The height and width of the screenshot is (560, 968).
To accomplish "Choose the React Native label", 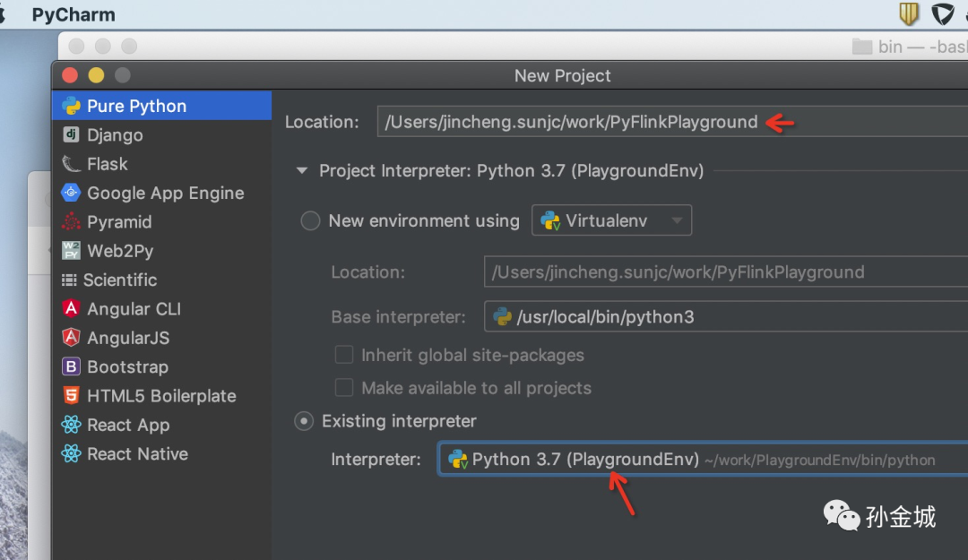I will coord(138,453).
